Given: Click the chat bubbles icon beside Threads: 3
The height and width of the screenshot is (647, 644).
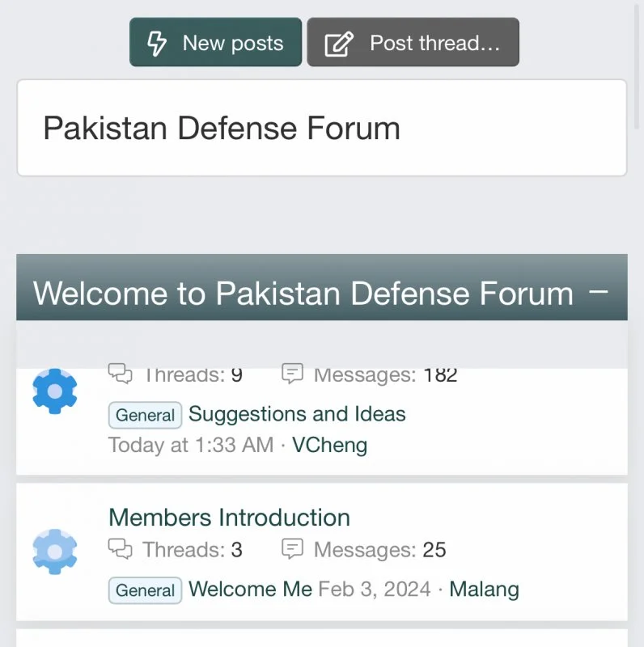Looking at the screenshot, I should pos(120,549).
